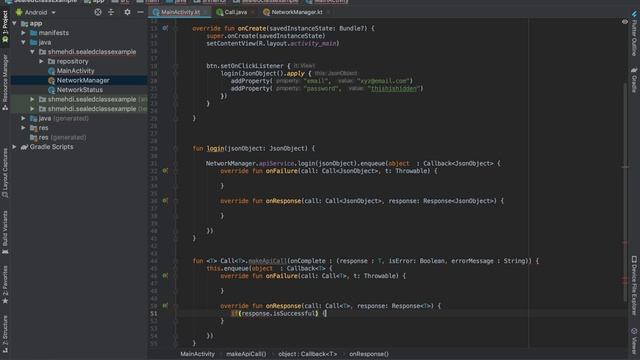Collapse the java folder node
The height and width of the screenshot is (360, 640).
[x=24, y=42]
